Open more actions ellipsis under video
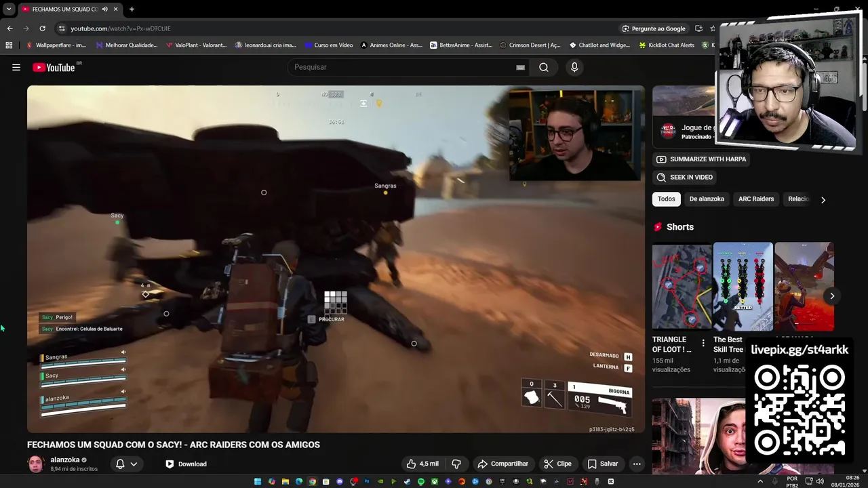The width and height of the screenshot is (868, 488). (x=636, y=464)
